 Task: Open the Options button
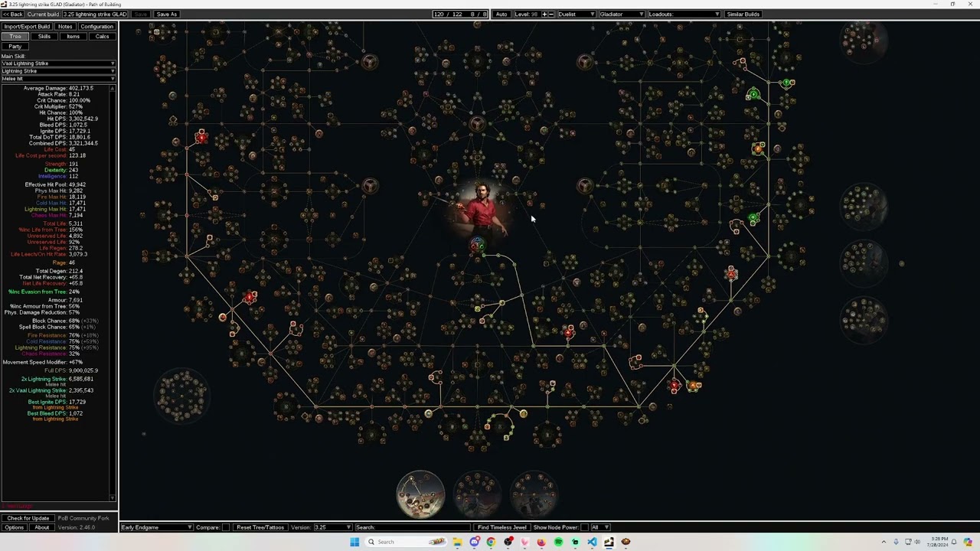point(14,527)
